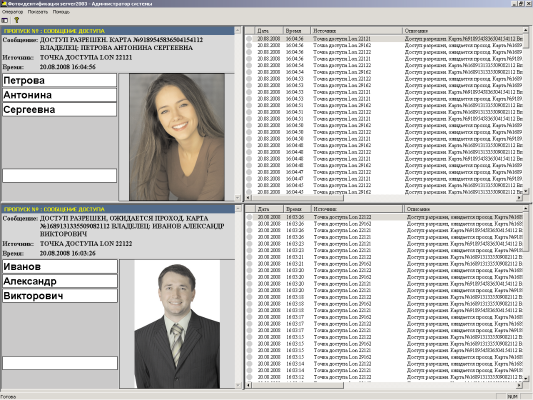This screenshot has height=400, width=533.
Task: Open the Показать menu
Action: [x=38, y=12]
